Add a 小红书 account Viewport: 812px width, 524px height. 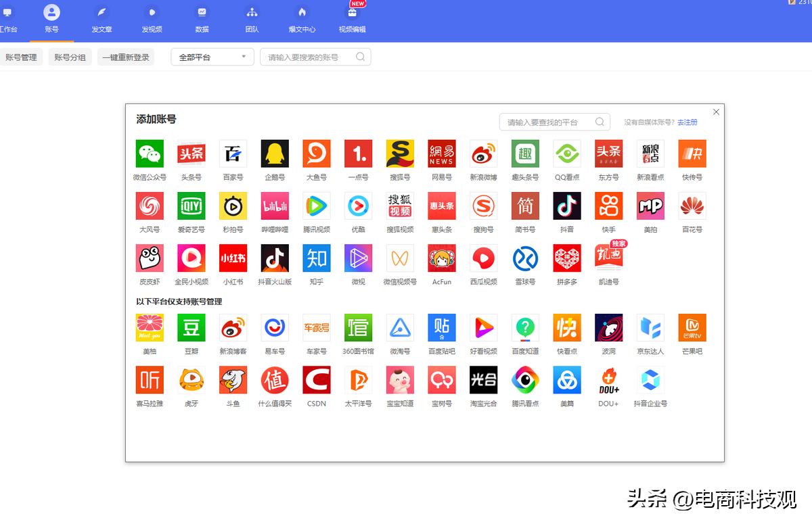tap(232, 258)
